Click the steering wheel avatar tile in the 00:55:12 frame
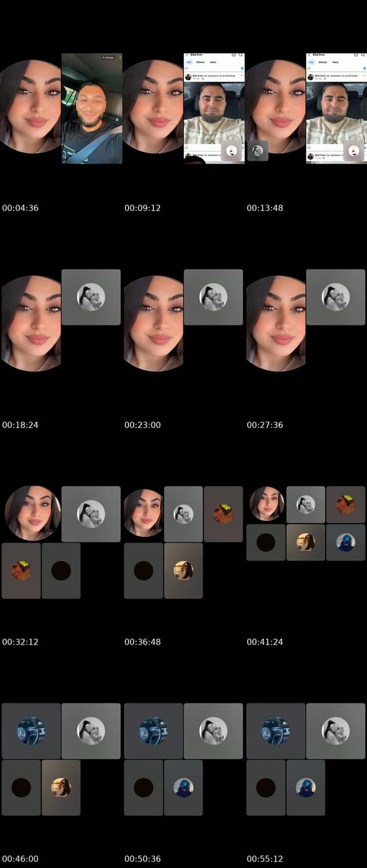 276,731
